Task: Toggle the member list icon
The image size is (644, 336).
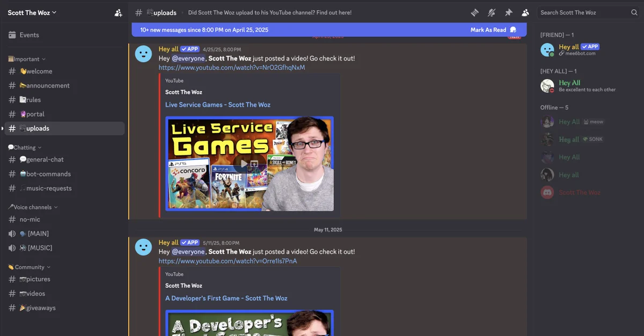Action: pyautogui.click(x=525, y=12)
